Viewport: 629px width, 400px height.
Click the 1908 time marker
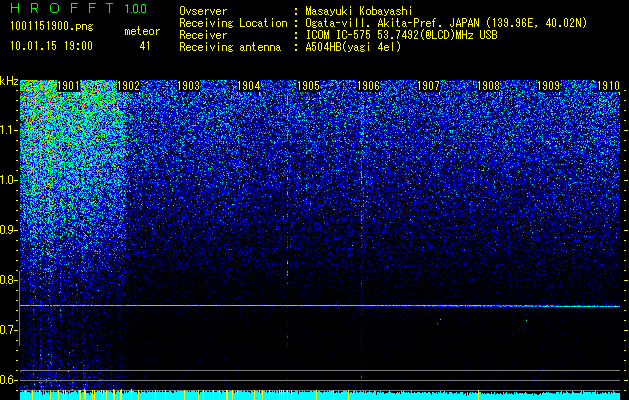pos(489,86)
